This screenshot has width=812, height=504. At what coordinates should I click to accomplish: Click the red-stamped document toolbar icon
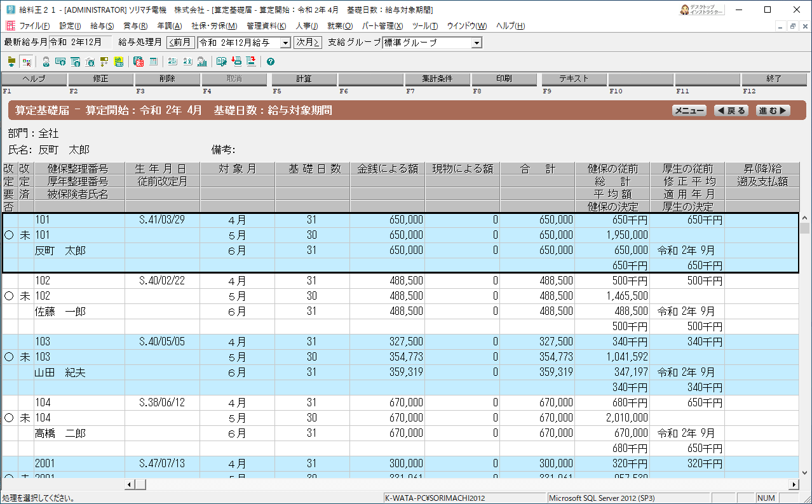pyautogui.click(x=139, y=62)
